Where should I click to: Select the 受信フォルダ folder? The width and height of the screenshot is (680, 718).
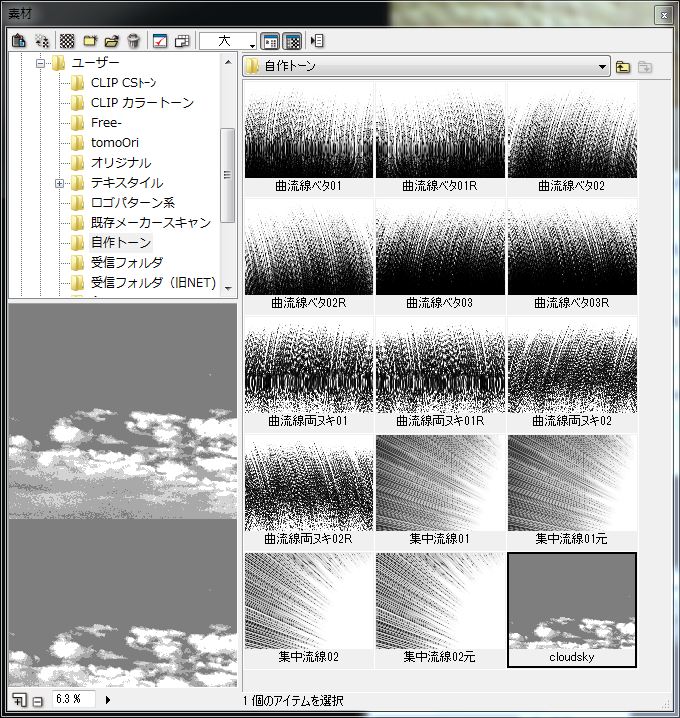(127, 263)
